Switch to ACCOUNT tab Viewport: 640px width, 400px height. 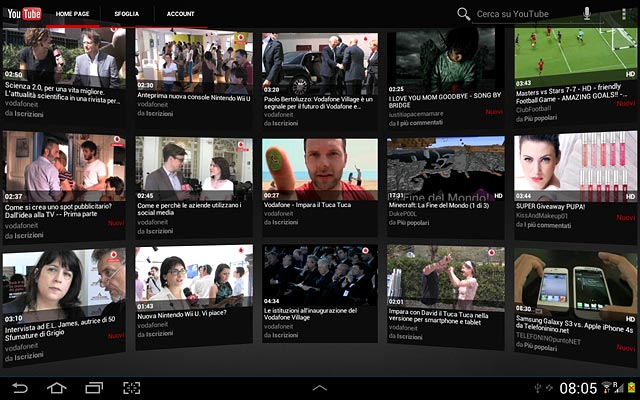[180, 14]
